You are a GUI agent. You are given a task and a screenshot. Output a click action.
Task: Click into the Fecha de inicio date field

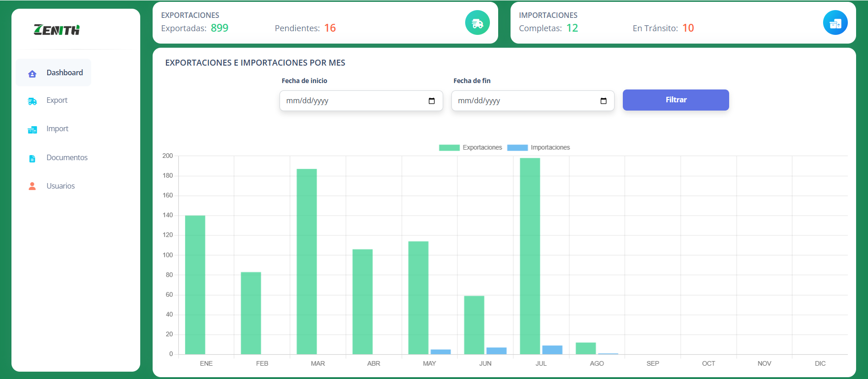353,101
